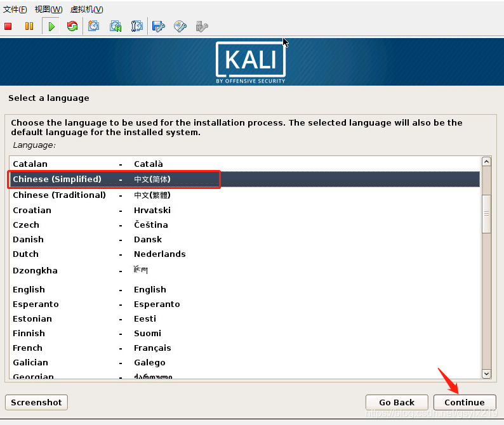Click the language list scroll-down arrow
Viewport: 504px width, 425px height.
[486, 374]
